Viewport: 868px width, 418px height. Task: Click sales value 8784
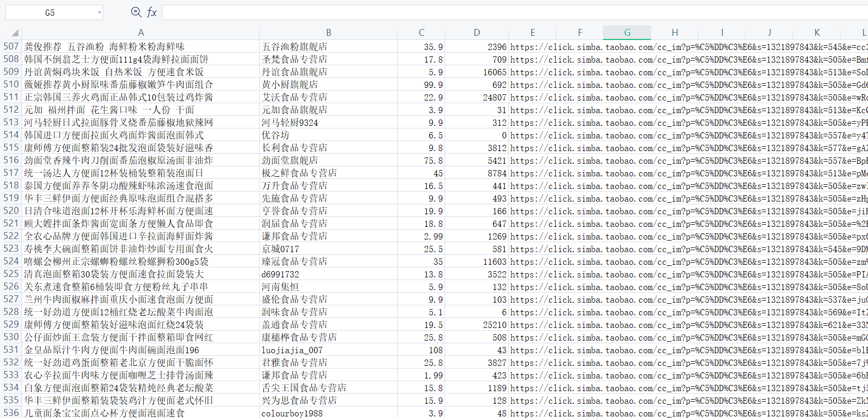click(x=477, y=173)
